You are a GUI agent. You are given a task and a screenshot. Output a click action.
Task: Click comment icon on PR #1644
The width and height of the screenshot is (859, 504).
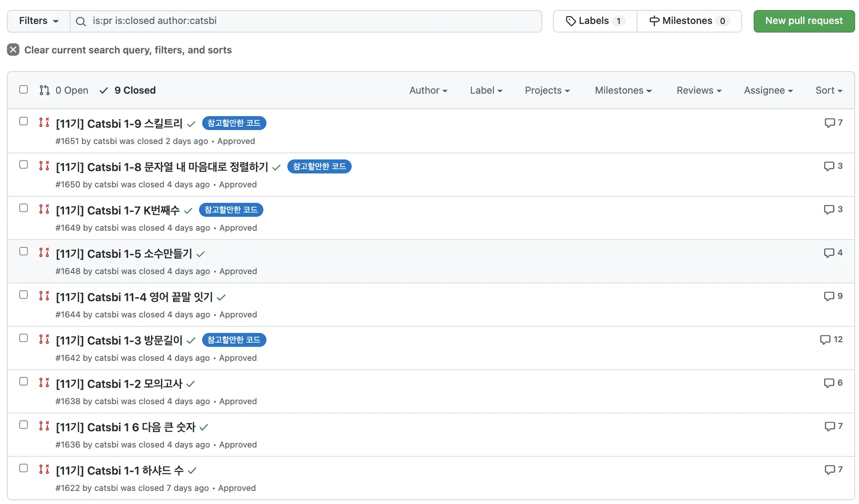pyautogui.click(x=829, y=296)
